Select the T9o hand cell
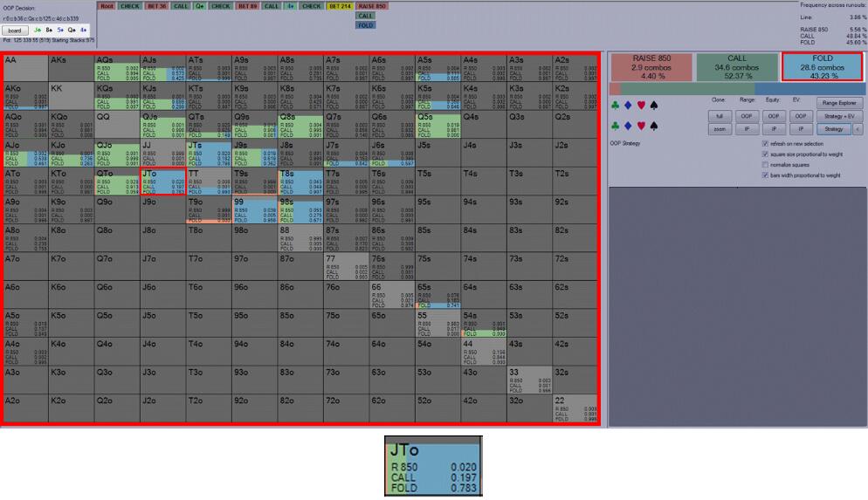This screenshot has height=500, width=868. [209, 210]
